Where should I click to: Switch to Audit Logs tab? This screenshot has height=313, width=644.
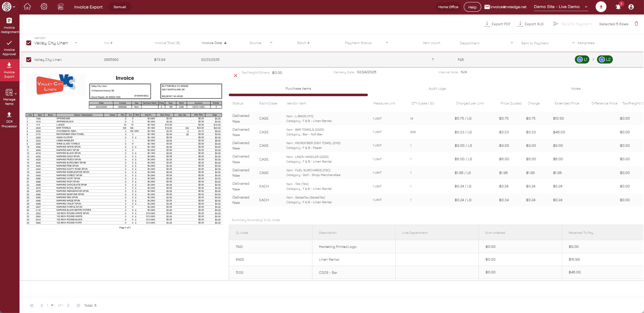point(437,89)
